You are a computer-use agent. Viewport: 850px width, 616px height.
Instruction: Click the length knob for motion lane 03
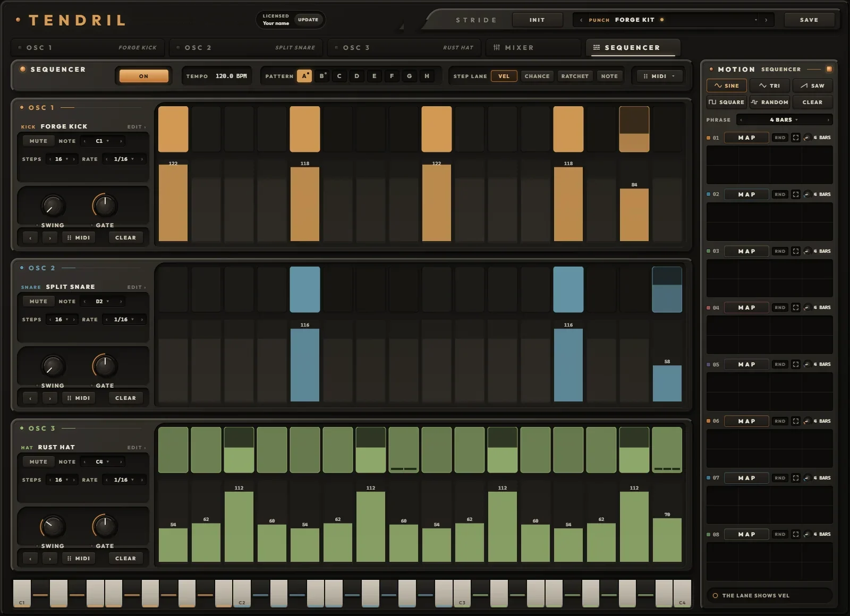pyautogui.click(x=807, y=251)
